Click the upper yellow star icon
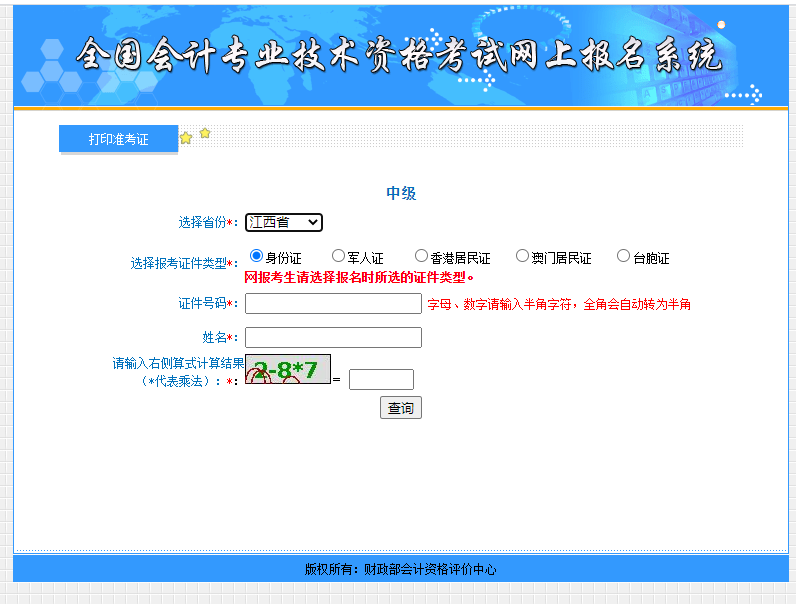 205,133
